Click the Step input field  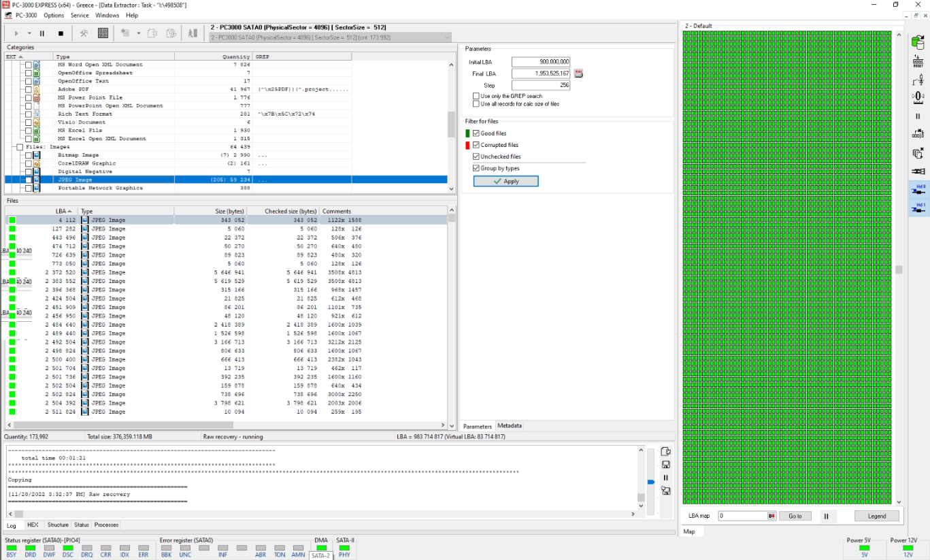point(541,85)
